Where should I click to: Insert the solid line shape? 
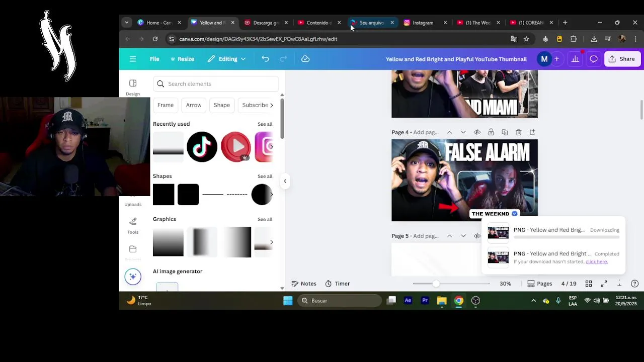click(212, 194)
